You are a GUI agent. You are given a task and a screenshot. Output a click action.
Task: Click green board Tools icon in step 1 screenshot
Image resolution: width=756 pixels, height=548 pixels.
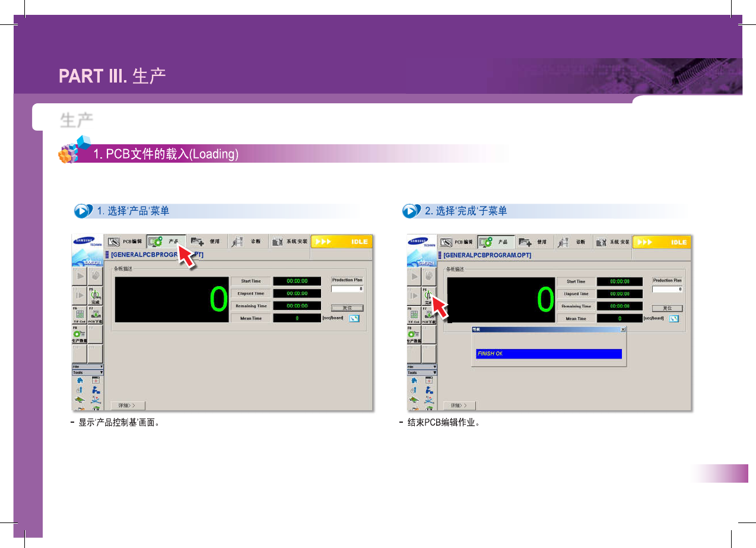click(x=80, y=400)
